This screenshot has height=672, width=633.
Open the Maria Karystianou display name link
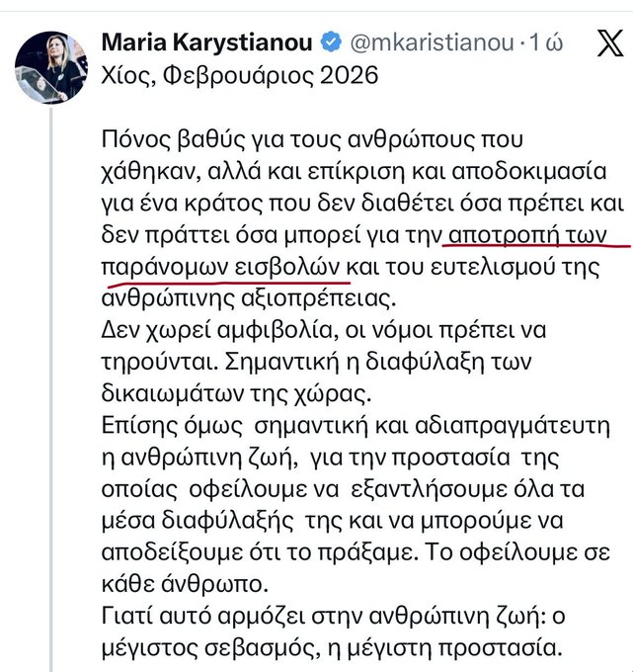pyautogui.click(x=209, y=42)
